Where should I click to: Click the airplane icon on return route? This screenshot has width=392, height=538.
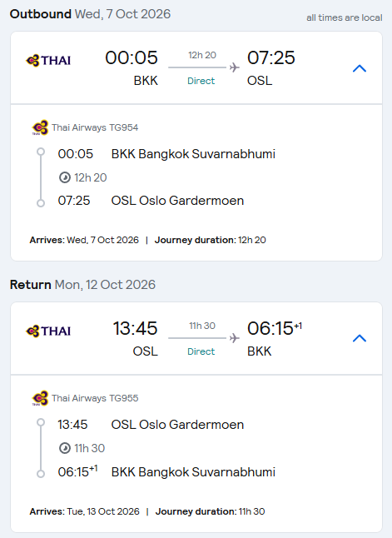point(235,338)
